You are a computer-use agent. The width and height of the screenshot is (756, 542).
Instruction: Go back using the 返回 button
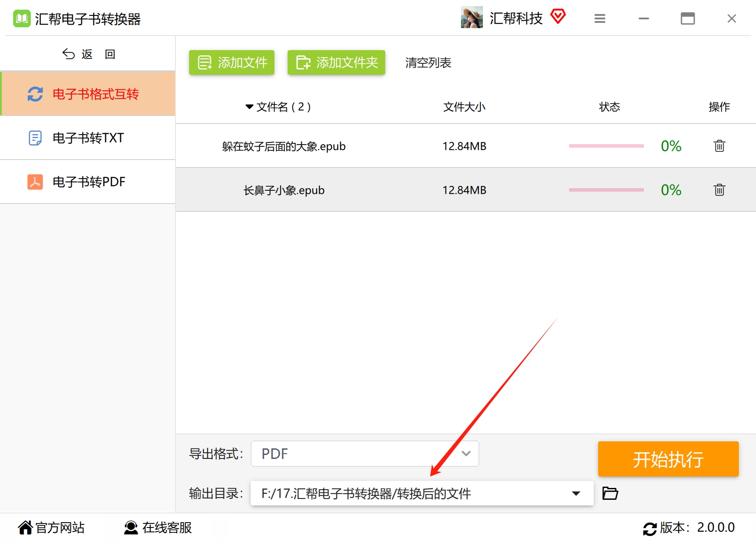click(x=88, y=54)
